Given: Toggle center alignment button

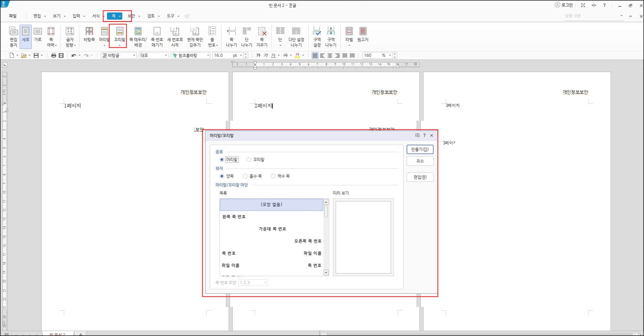Looking at the screenshot, I should tap(330, 55).
